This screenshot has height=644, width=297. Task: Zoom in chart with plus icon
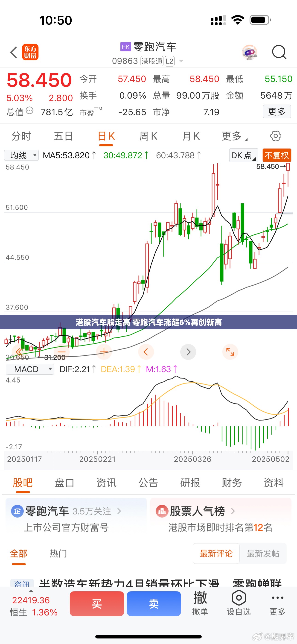(x=104, y=352)
